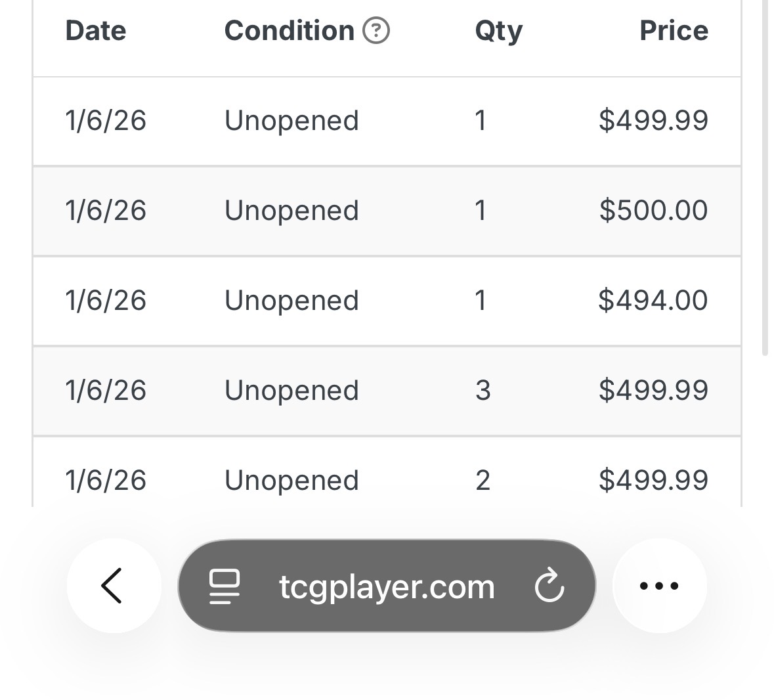Select the $500.00 price cell
The width and height of the screenshot is (774, 700).
pyautogui.click(x=653, y=210)
